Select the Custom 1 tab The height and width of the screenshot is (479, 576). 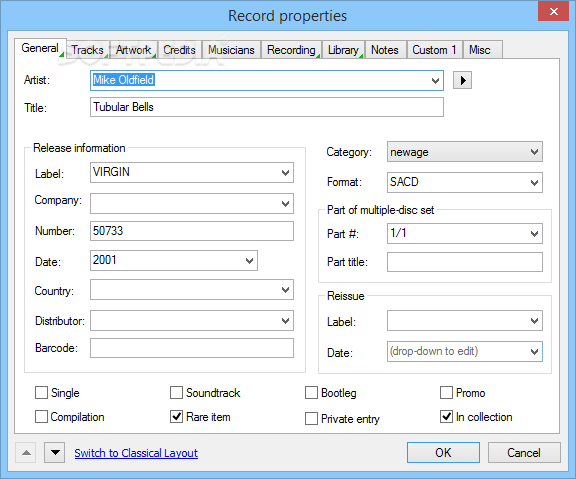click(435, 50)
